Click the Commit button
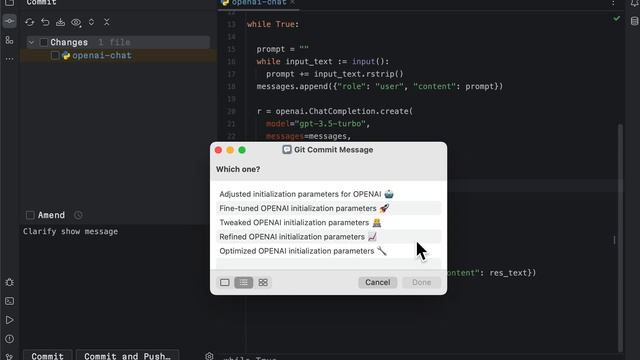 [x=47, y=356]
